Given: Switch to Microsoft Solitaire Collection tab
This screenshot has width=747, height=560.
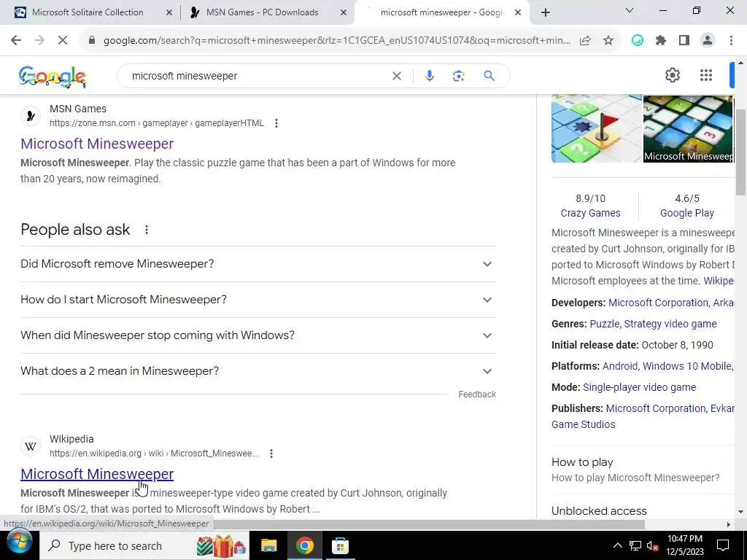Looking at the screenshot, I should pos(88,12).
